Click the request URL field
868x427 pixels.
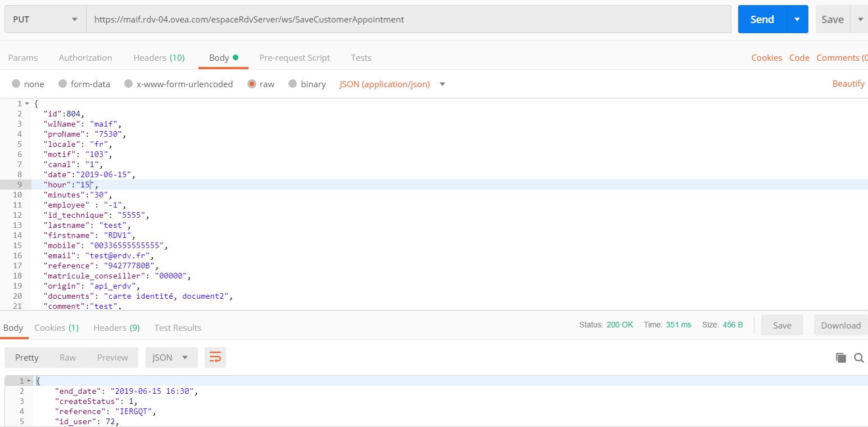[x=409, y=19]
